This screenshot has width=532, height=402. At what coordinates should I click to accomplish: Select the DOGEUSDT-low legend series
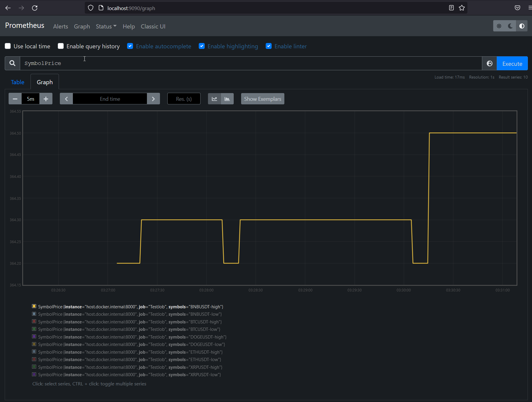pyautogui.click(x=129, y=344)
